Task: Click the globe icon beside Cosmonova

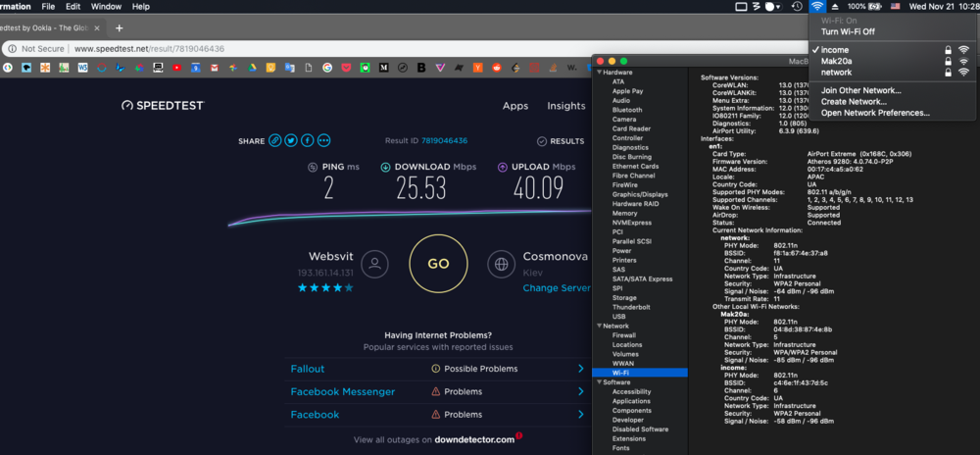Action: tap(501, 264)
